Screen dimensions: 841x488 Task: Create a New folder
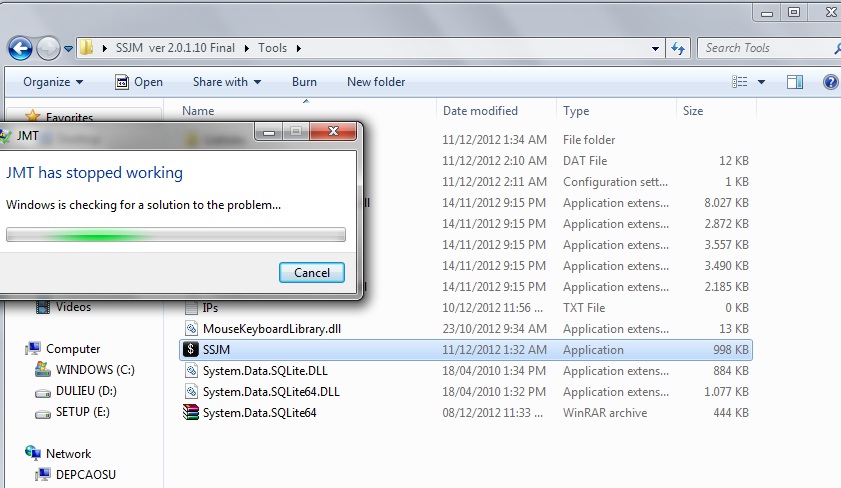tap(376, 82)
